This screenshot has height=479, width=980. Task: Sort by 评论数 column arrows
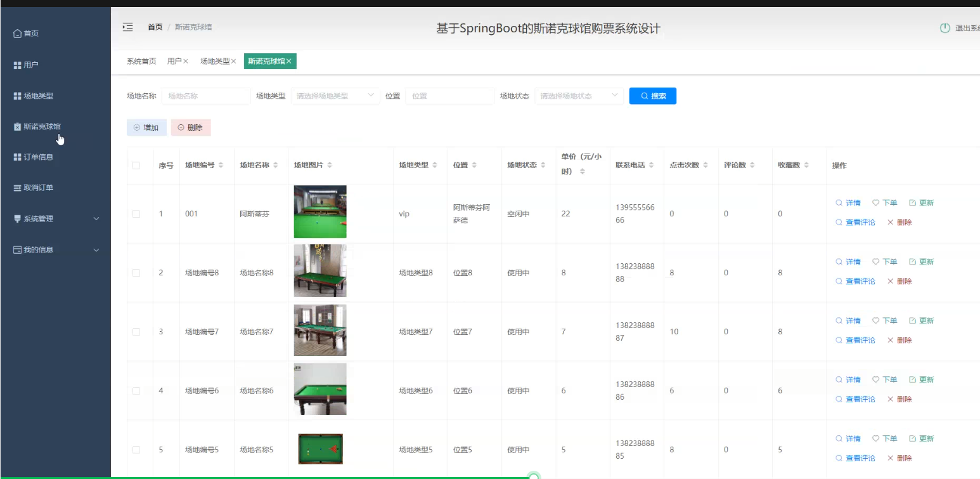tap(752, 165)
